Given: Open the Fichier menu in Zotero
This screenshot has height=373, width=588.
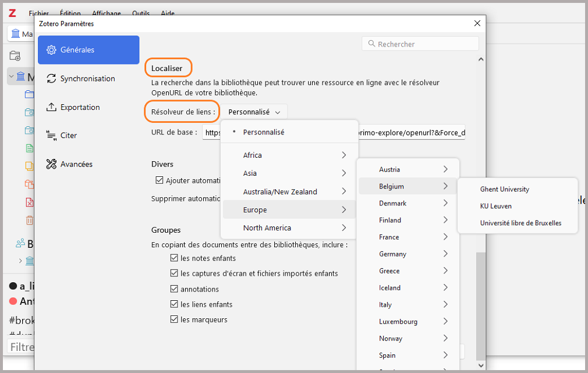Looking at the screenshot, I should point(38,13).
